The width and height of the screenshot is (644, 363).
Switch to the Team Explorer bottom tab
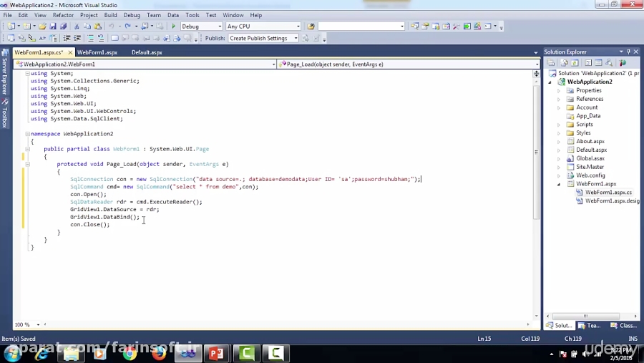590,326
